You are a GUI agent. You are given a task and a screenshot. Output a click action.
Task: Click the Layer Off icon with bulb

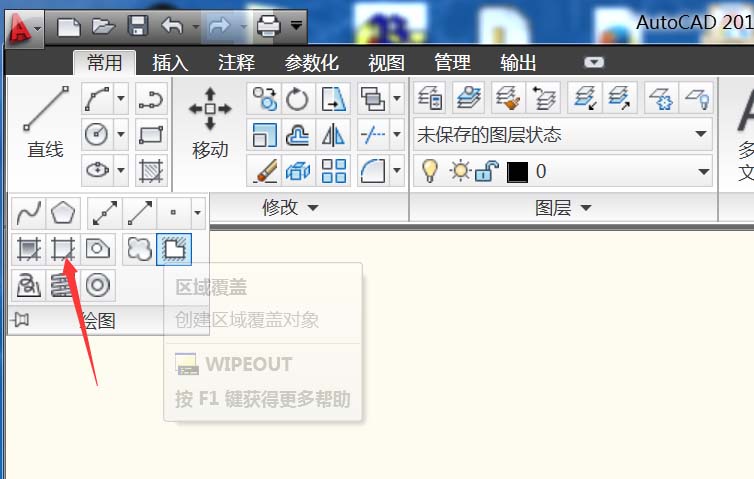click(696, 98)
